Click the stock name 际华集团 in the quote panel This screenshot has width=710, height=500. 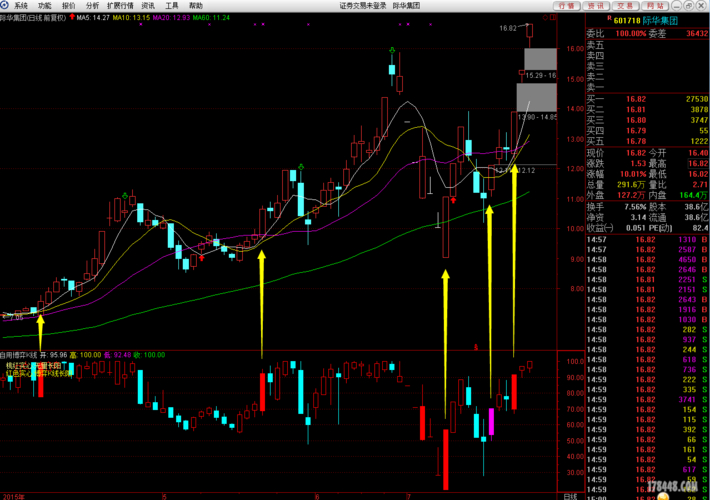pos(660,21)
